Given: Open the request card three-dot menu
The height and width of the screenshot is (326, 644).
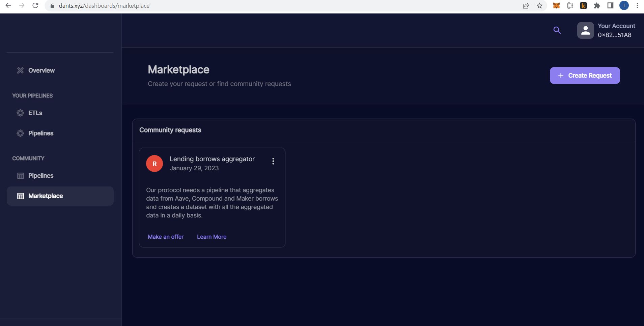Looking at the screenshot, I should click(273, 161).
